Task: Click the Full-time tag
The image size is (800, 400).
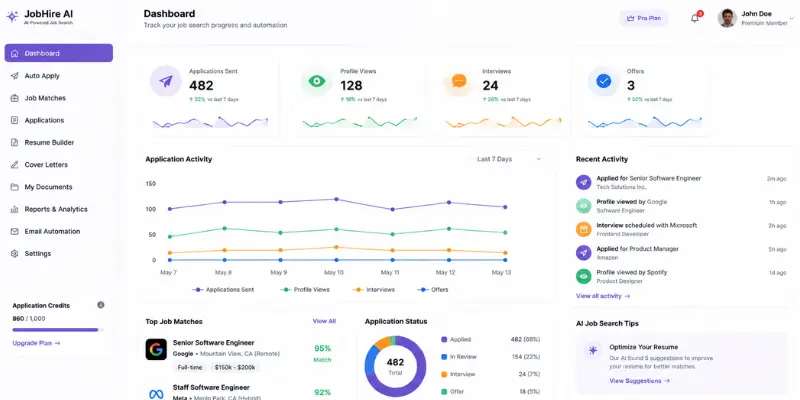Action: [190, 367]
